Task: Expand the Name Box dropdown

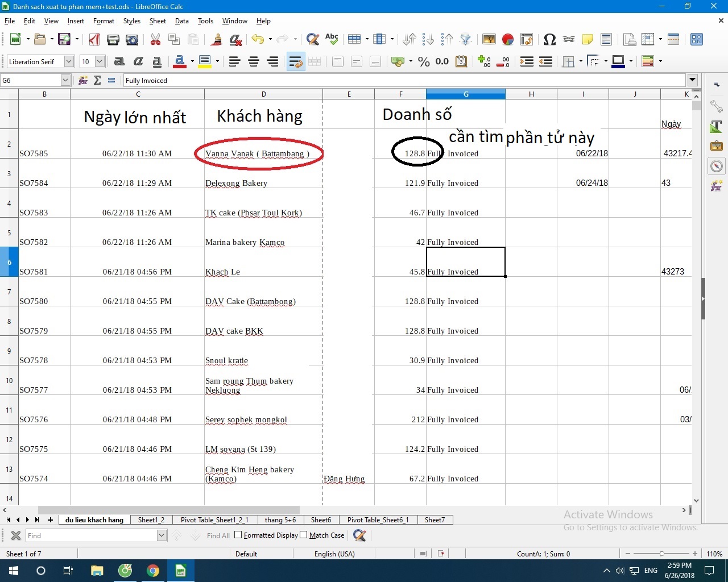Action: (x=65, y=81)
